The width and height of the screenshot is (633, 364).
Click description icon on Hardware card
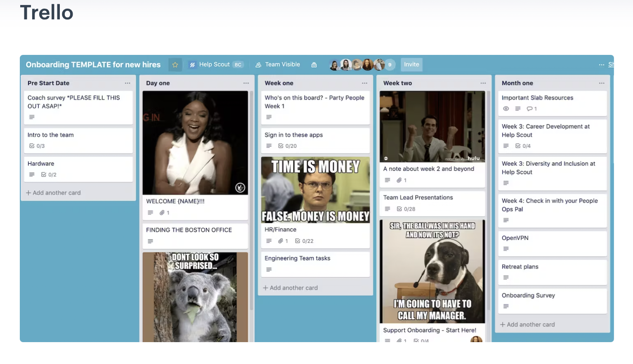32,175
